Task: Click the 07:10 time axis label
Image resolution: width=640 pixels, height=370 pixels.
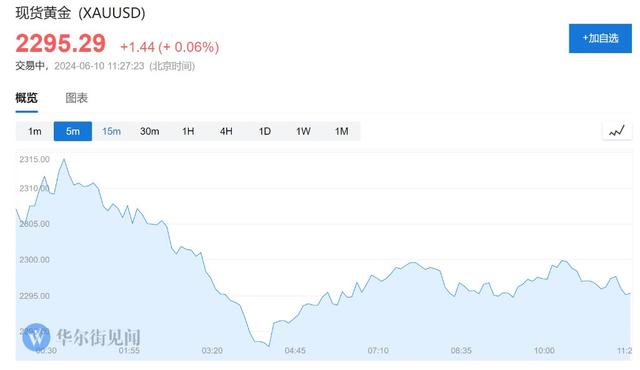Action: [378, 350]
